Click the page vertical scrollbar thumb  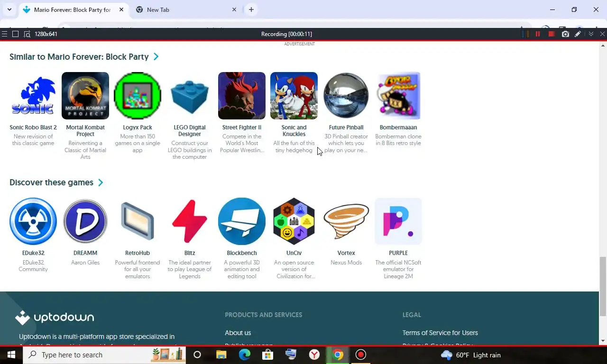(603, 286)
